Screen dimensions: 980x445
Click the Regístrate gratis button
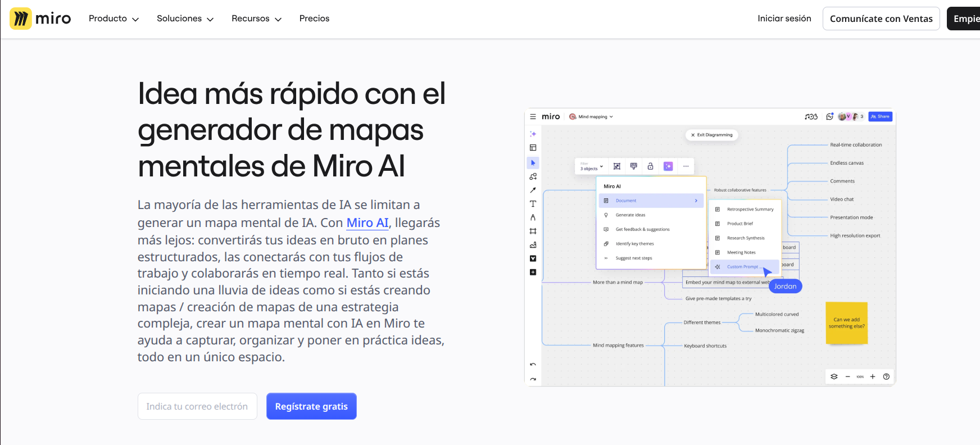point(311,406)
